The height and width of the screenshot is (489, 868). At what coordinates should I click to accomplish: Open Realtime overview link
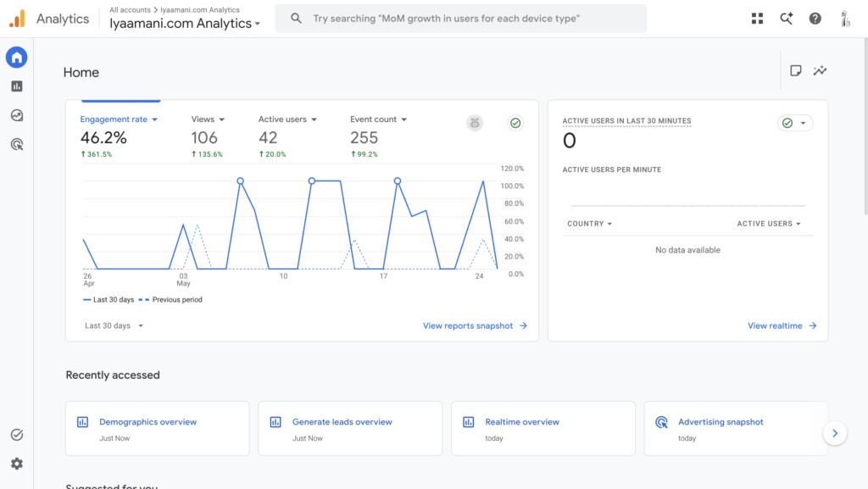(522, 421)
